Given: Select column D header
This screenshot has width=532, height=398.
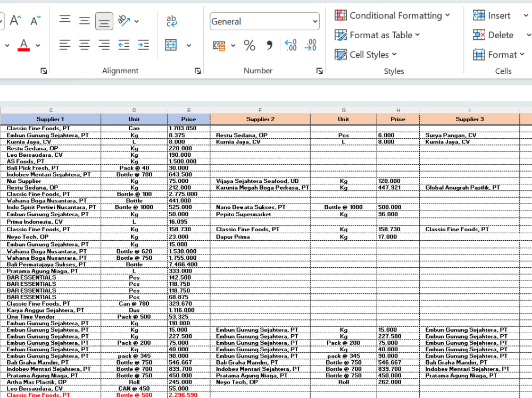Looking at the screenshot, I should point(134,110).
